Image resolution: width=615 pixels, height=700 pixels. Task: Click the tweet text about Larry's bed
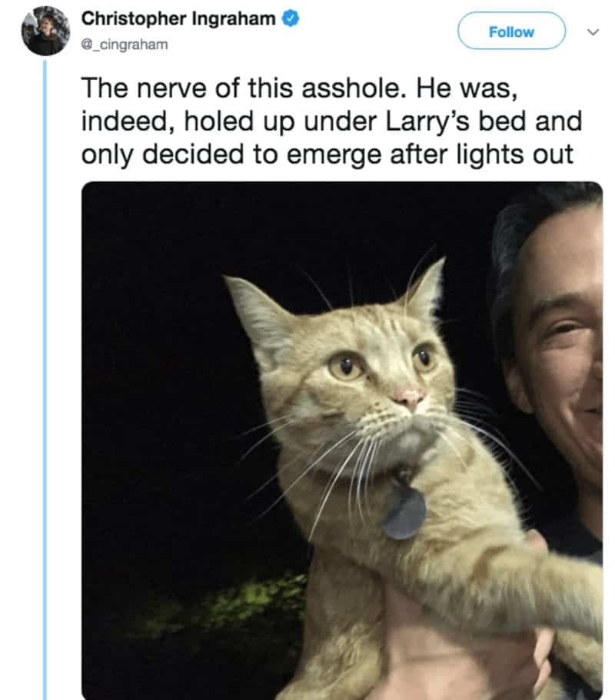[331, 121]
